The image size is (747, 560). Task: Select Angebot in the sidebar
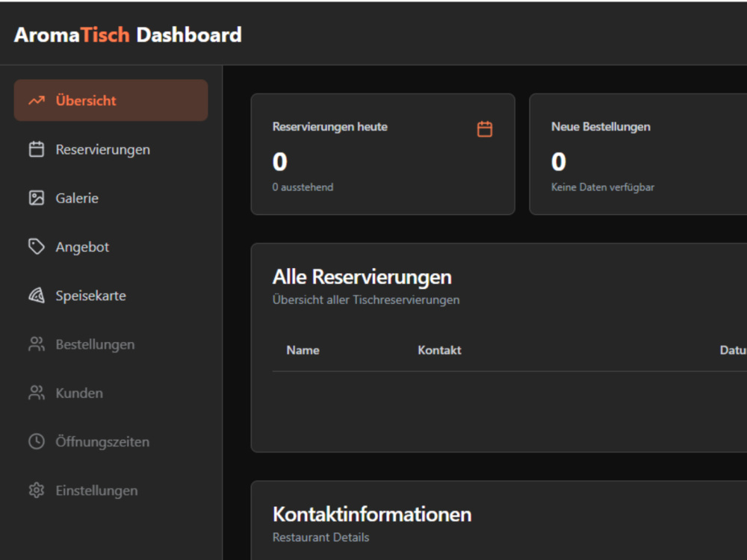pos(111,246)
